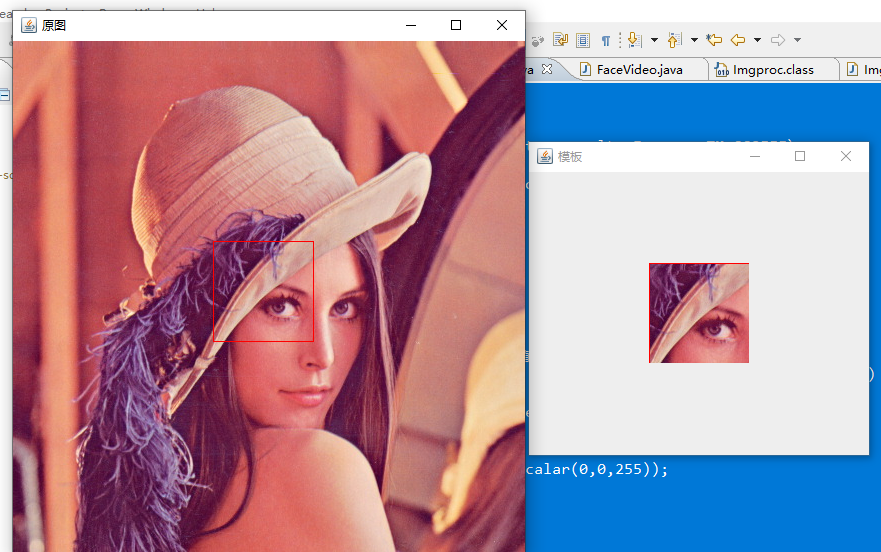Close the 原图 window

click(x=502, y=25)
